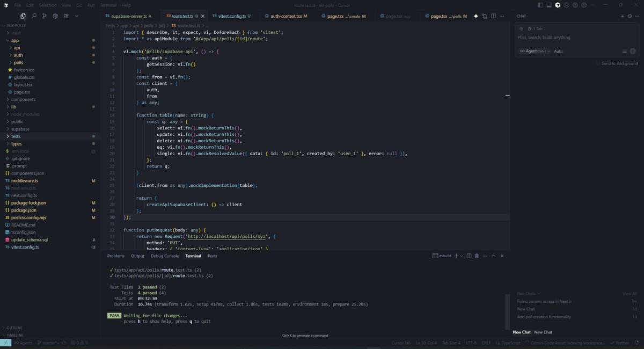Screen dimensions: 644x349
Task: Open the cube-shaped view icon in activity bar
Action: click(55, 16)
